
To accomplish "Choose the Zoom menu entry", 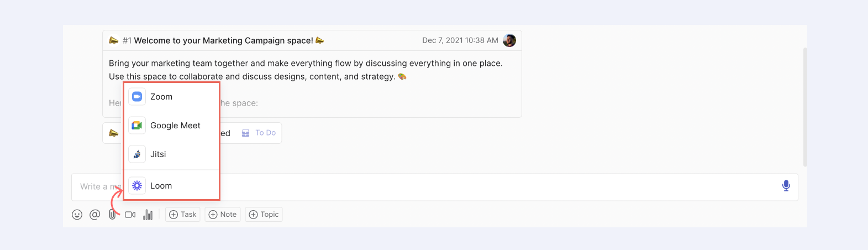I will point(161,97).
